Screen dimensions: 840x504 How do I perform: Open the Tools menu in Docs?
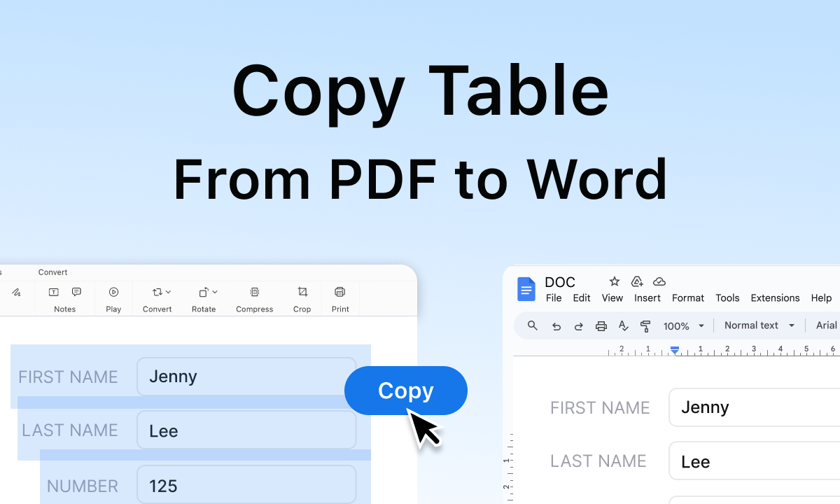pyautogui.click(x=727, y=298)
